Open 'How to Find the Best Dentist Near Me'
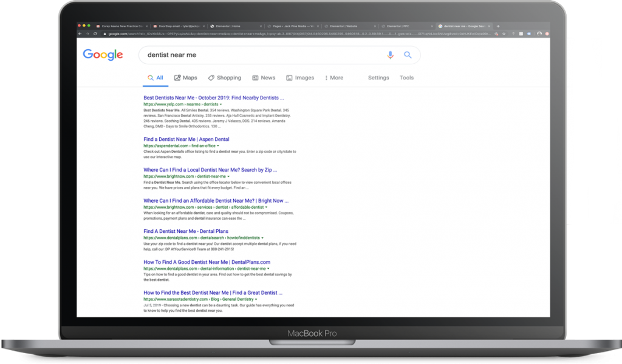This screenshot has height=364, width=622. tap(213, 292)
